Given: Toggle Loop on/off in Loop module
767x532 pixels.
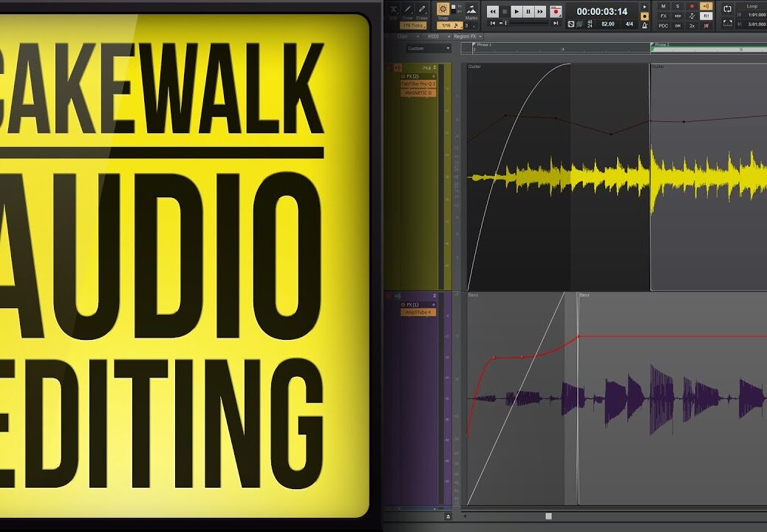Looking at the screenshot, I should 727,10.
